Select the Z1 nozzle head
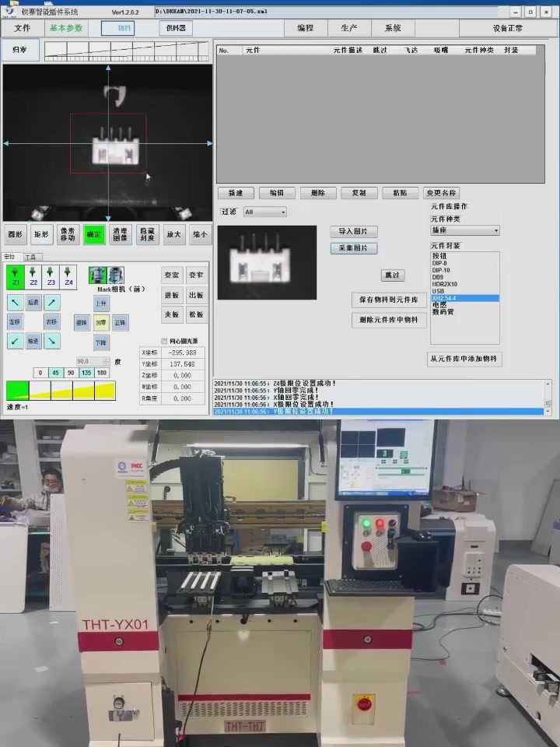 [x=15, y=277]
